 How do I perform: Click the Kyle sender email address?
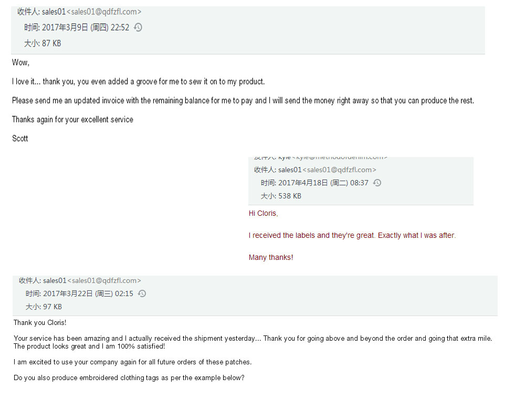(x=340, y=157)
